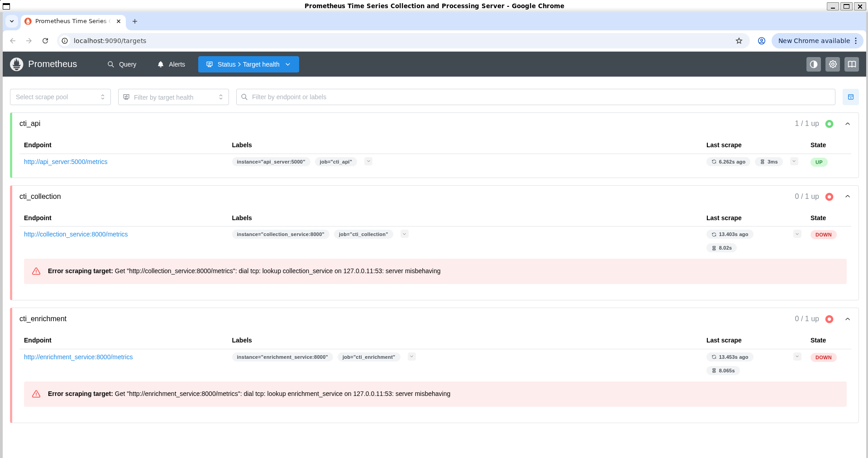Collapse the cti_collection scrape pool
868x458 pixels.
pyautogui.click(x=848, y=197)
